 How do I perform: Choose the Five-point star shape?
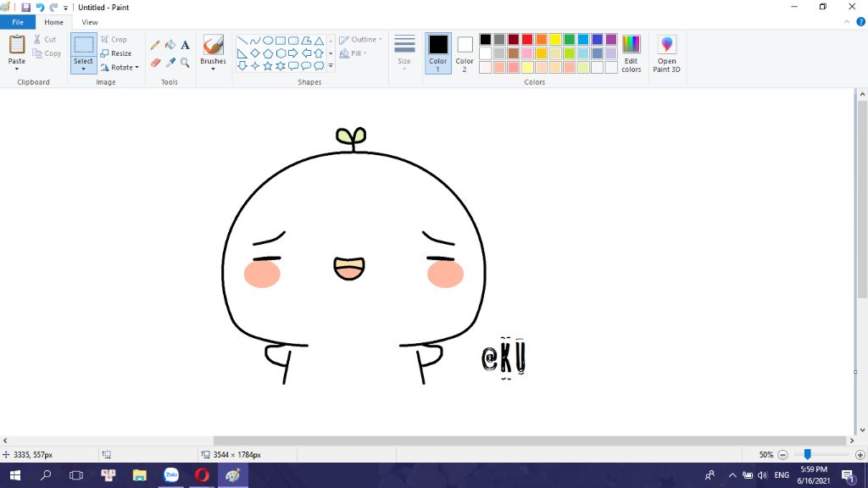point(267,66)
